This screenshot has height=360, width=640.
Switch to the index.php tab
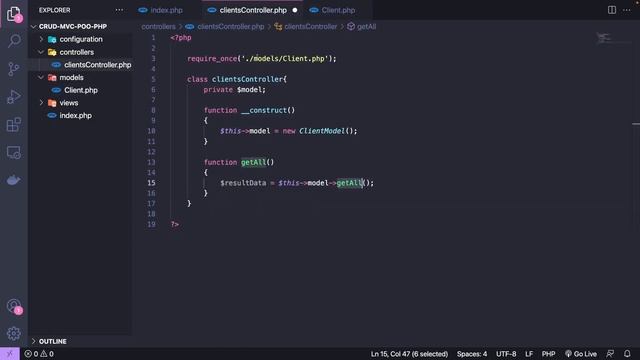[166, 10]
